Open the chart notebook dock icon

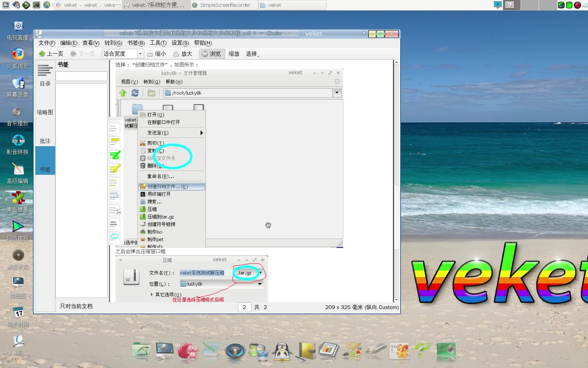click(x=329, y=350)
